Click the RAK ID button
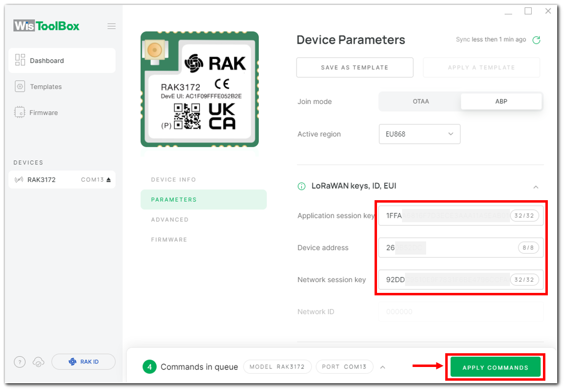Screen dimensions: 566x392 tap(83, 362)
